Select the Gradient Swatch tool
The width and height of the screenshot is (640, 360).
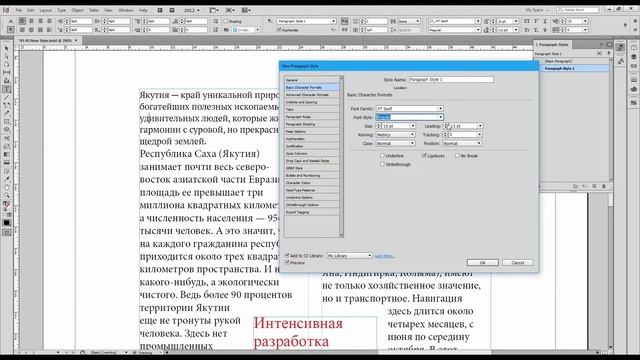tap(7, 155)
